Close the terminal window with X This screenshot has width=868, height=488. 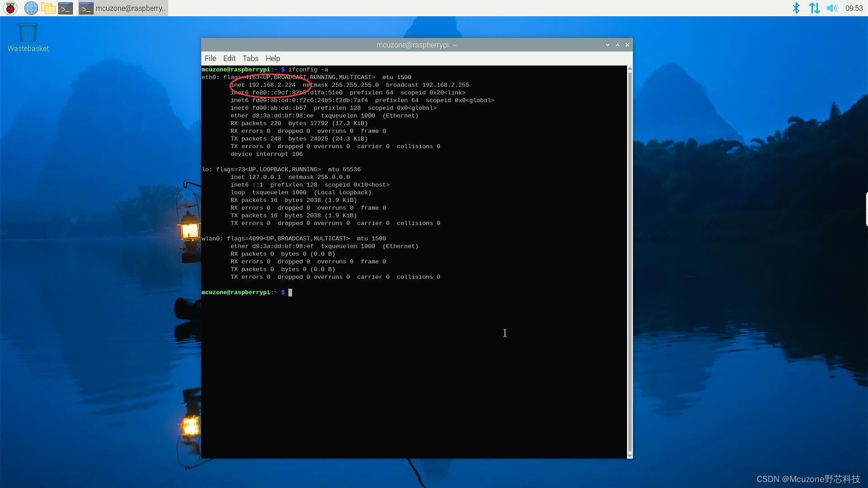tap(627, 45)
